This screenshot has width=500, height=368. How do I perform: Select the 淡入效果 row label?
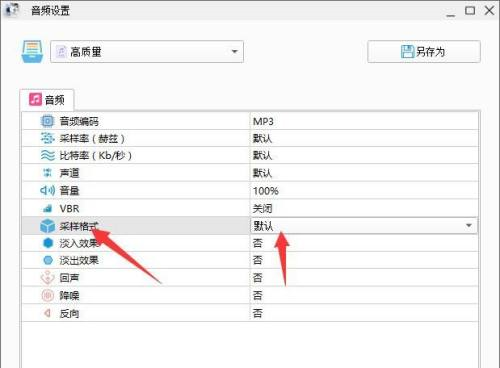tap(79, 243)
